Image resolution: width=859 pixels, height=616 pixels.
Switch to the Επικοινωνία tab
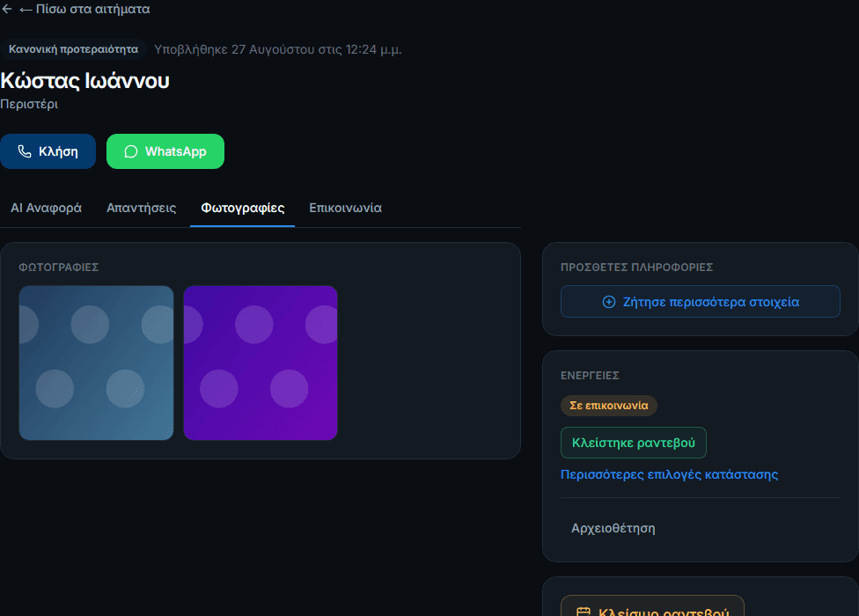[345, 208]
